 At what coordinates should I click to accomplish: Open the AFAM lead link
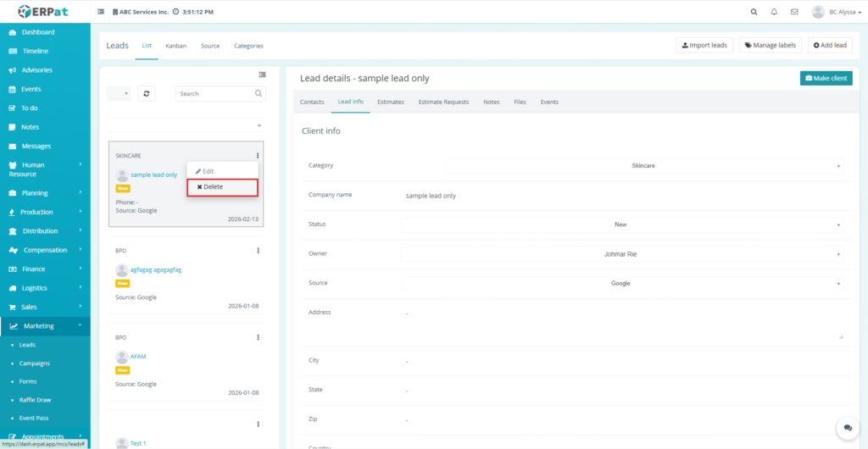(x=138, y=357)
